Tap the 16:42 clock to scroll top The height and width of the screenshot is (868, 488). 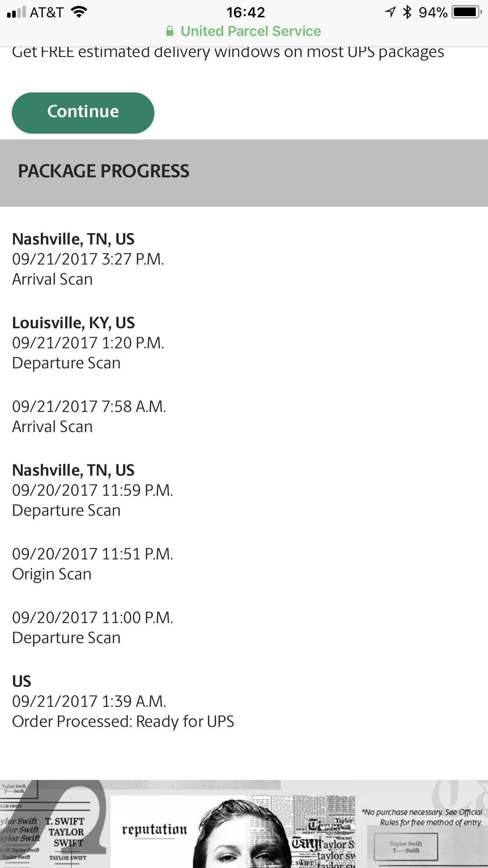click(x=246, y=12)
